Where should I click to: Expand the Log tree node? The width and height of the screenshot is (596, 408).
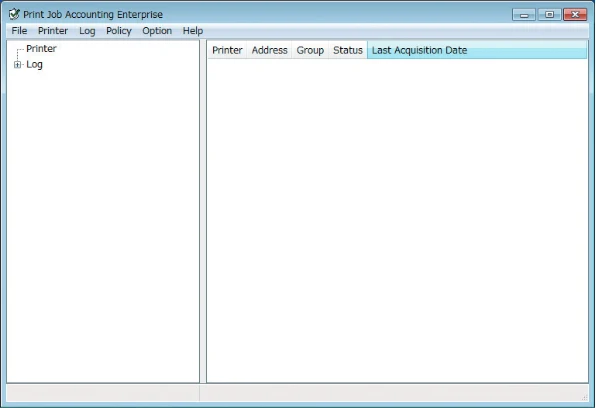click(x=17, y=65)
